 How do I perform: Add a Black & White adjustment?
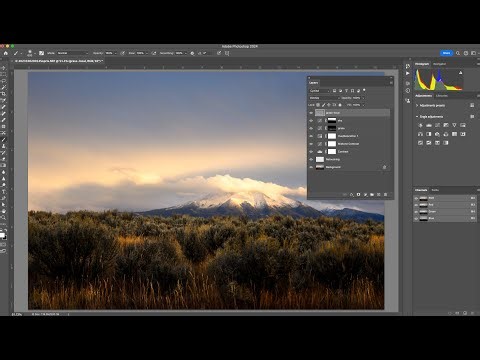pyautogui.click(x=429, y=134)
